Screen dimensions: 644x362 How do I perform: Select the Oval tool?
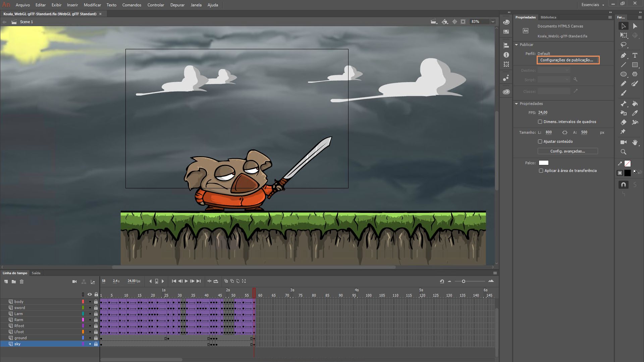tap(624, 74)
